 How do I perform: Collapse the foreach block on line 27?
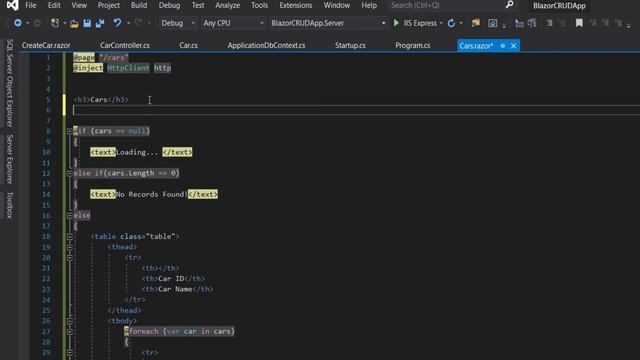pos(70,331)
